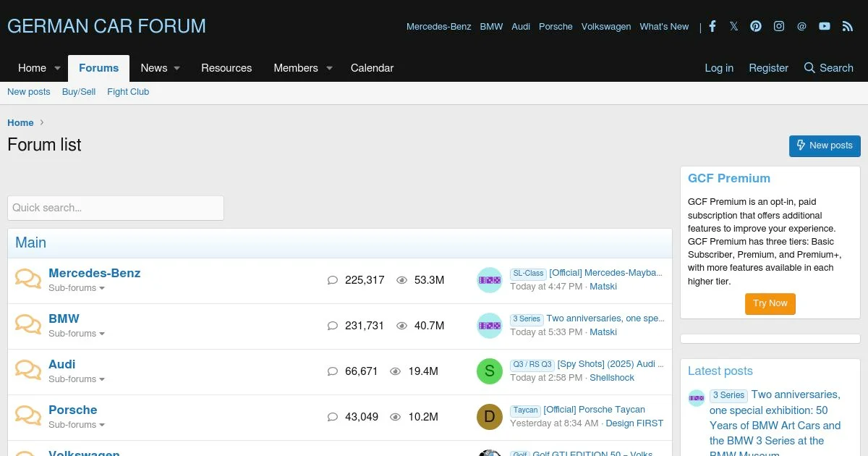Open the Audi forum title
The height and width of the screenshot is (456, 868).
(62, 365)
